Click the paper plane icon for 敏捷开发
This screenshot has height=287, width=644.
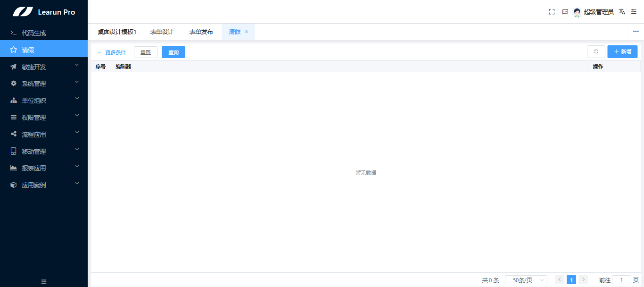coord(14,67)
